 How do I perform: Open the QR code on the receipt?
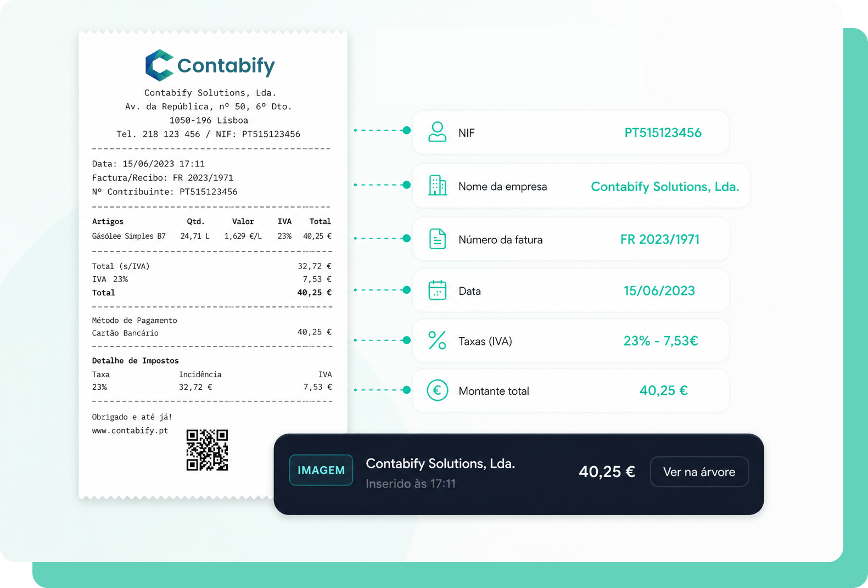click(x=207, y=450)
